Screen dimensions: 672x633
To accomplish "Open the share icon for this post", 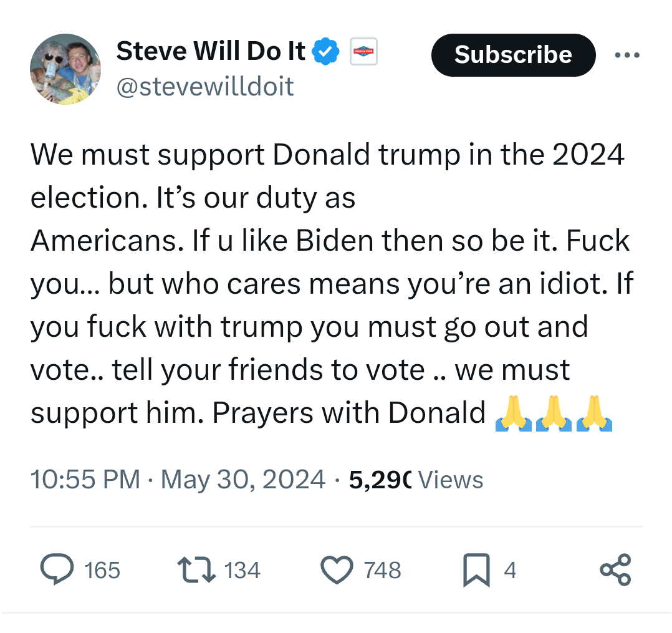I will (615, 570).
